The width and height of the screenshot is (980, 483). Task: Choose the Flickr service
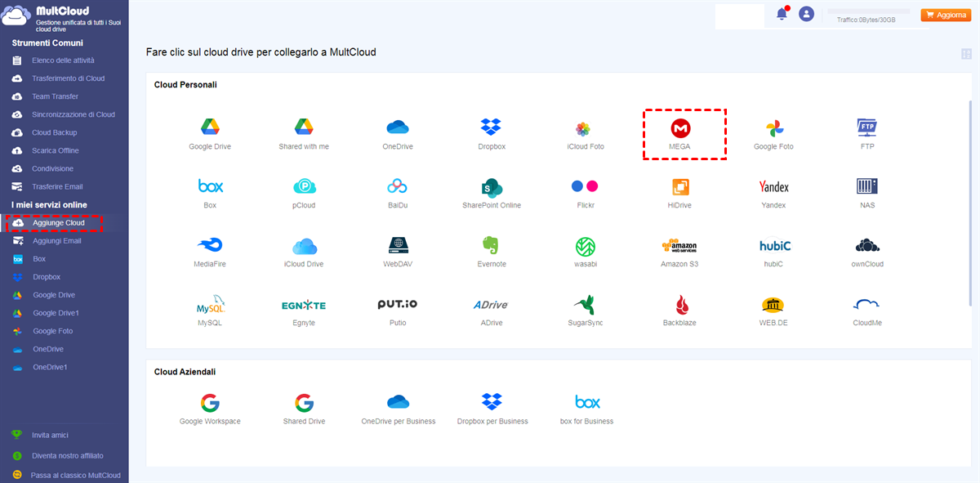585,186
